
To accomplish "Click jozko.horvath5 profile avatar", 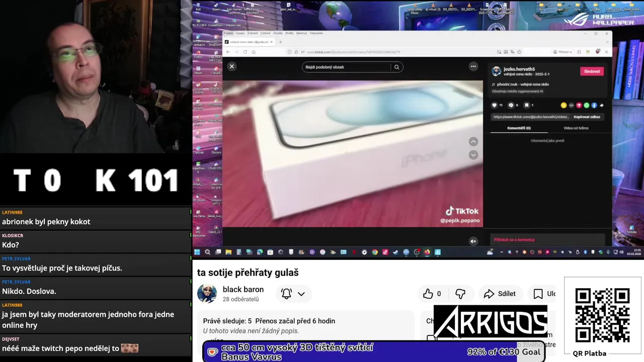I will click(496, 71).
